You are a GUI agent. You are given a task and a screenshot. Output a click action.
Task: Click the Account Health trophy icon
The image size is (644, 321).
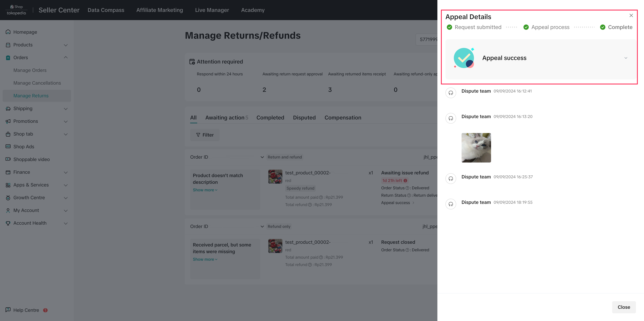[x=8, y=223]
